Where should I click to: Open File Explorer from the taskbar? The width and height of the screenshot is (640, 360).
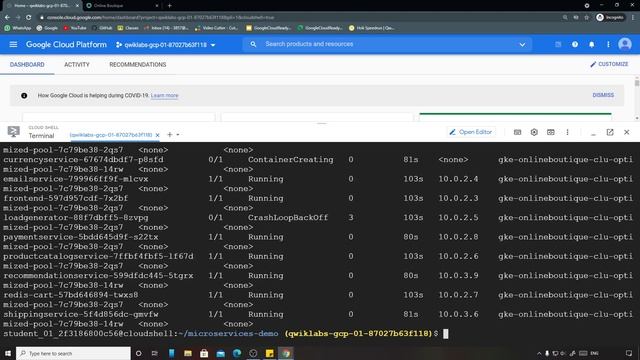[188, 353]
